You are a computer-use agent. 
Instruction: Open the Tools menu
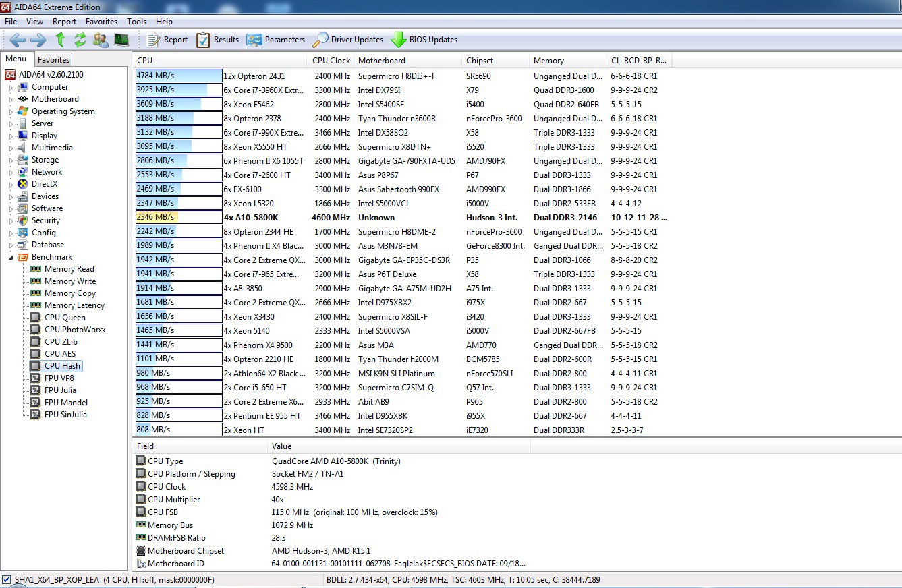136,22
